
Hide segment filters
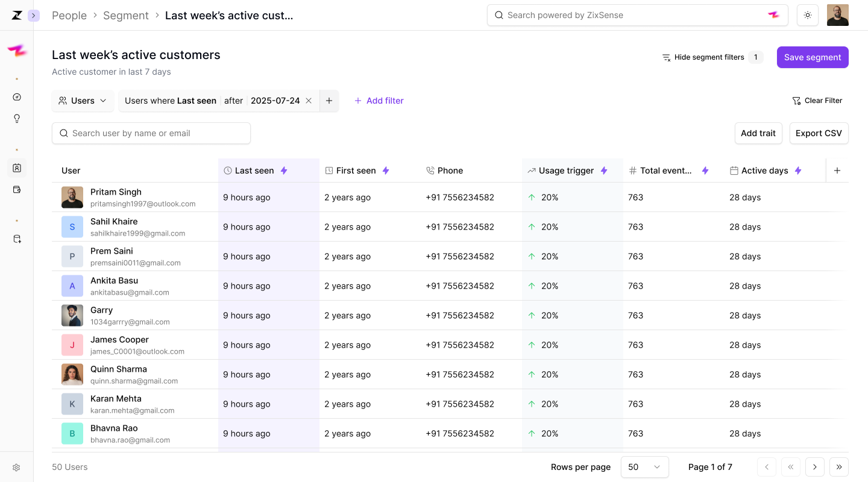coord(709,57)
